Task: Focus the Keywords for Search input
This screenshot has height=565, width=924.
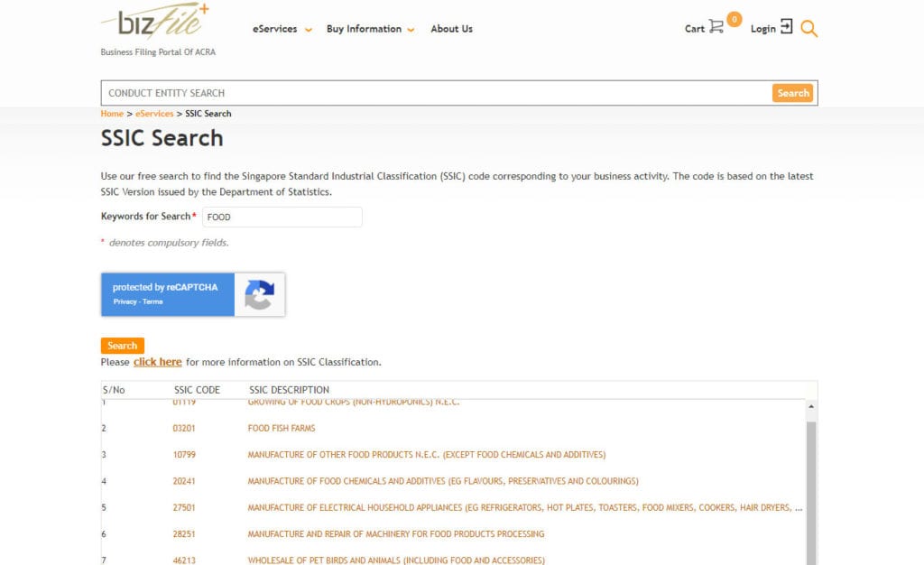Action: [282, 217]
